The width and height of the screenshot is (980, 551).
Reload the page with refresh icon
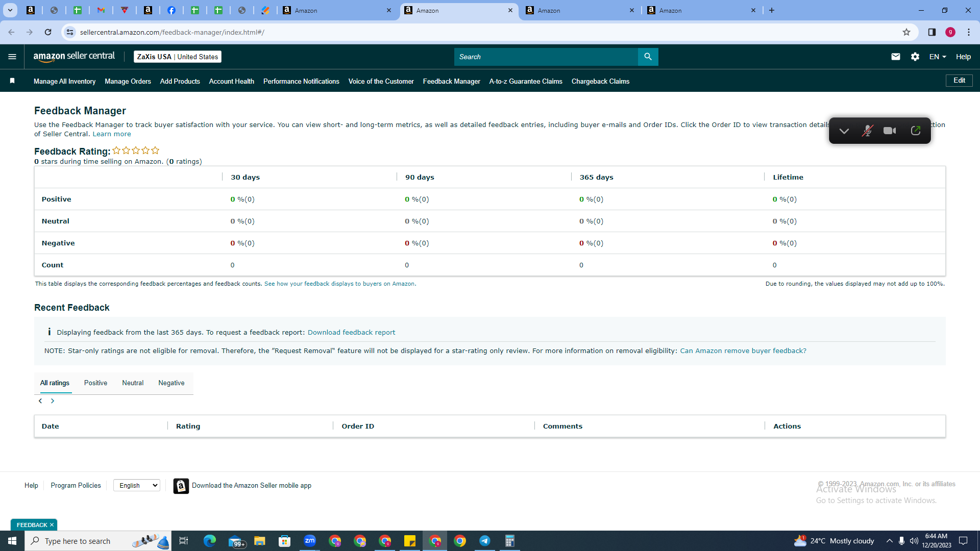(x=48, y=32)
